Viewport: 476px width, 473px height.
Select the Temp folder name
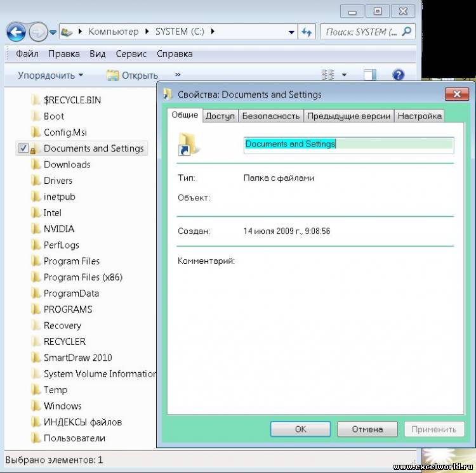point(55,389)
